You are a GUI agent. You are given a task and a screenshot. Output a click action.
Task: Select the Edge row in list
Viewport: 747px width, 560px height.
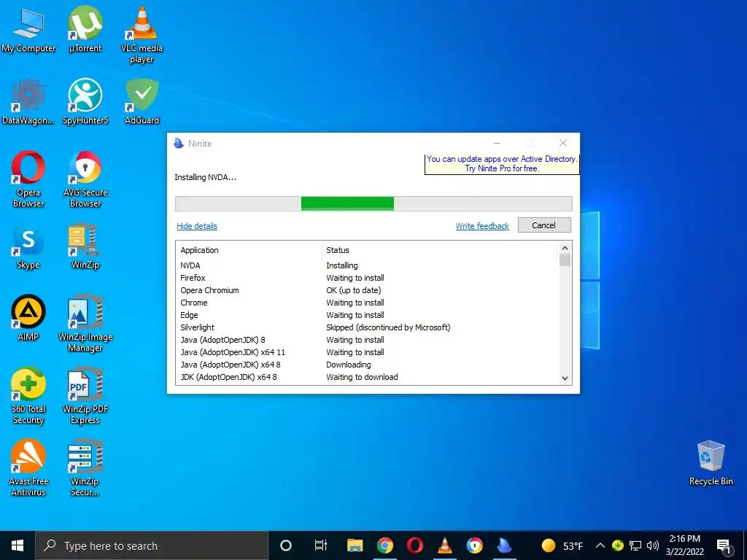point(367,315)
